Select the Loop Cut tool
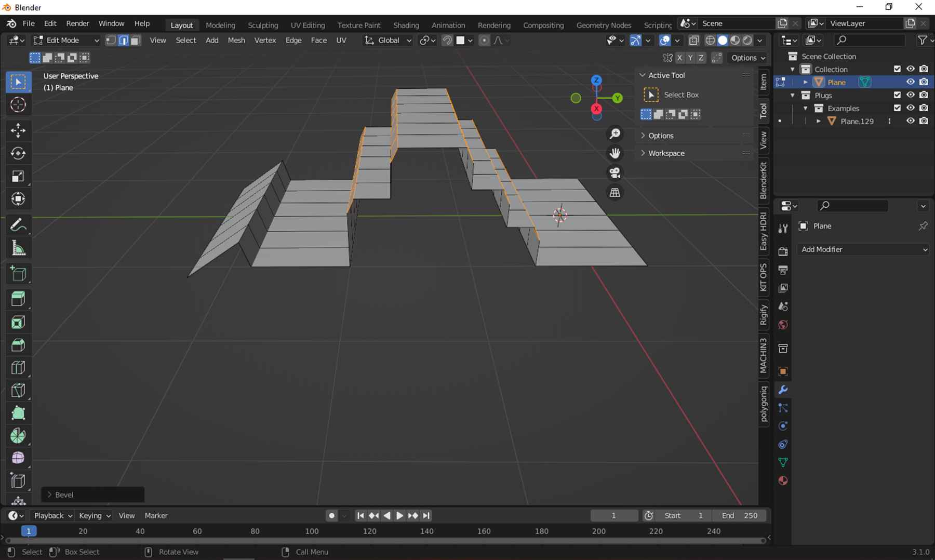 [x=18, y=368]
